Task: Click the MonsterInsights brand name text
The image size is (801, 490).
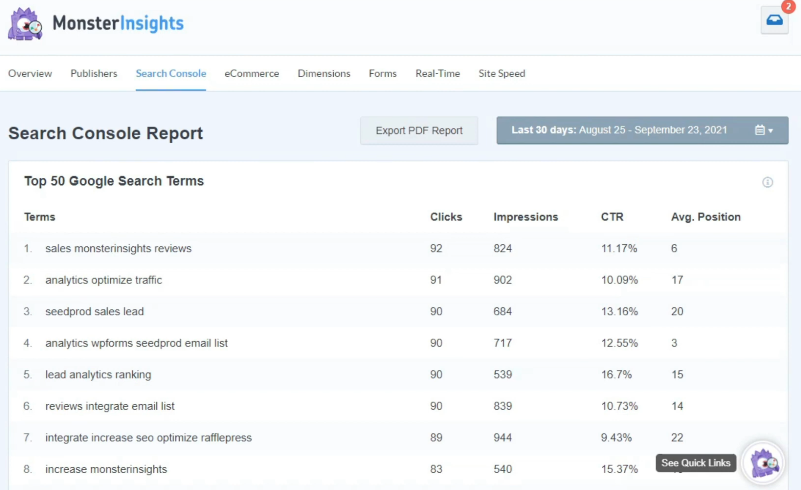Action: click(118, 23)
